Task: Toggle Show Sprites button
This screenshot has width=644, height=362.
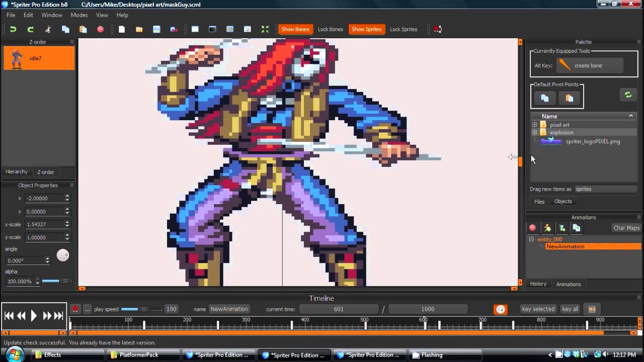Action: (x=366, y=29)
